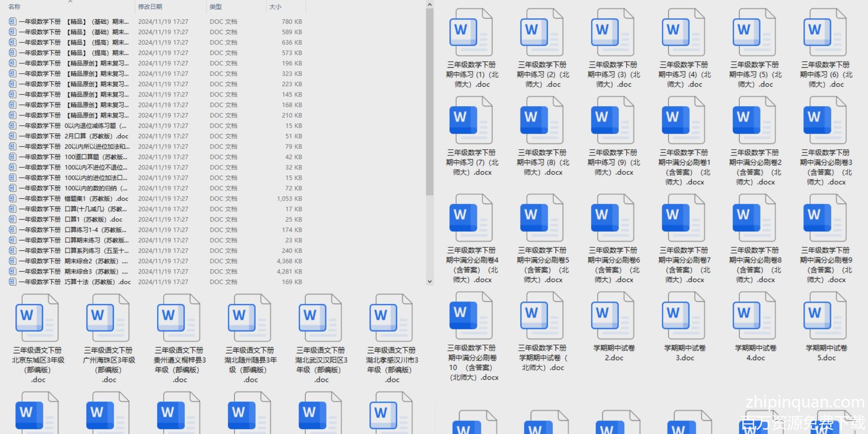The image size is (868, 434).
Task: Select 湖北武汉汉阳区 语文 document icon
Action: [320, 318]
